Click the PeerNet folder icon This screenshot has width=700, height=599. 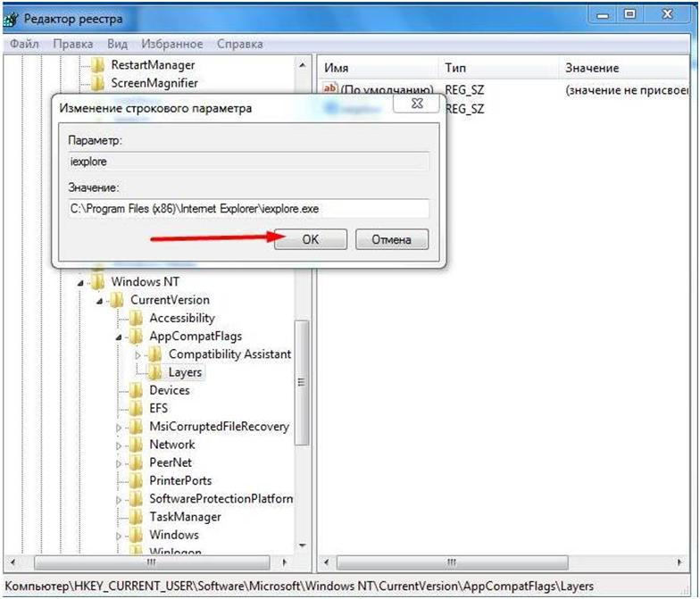(x=136, y=462)
